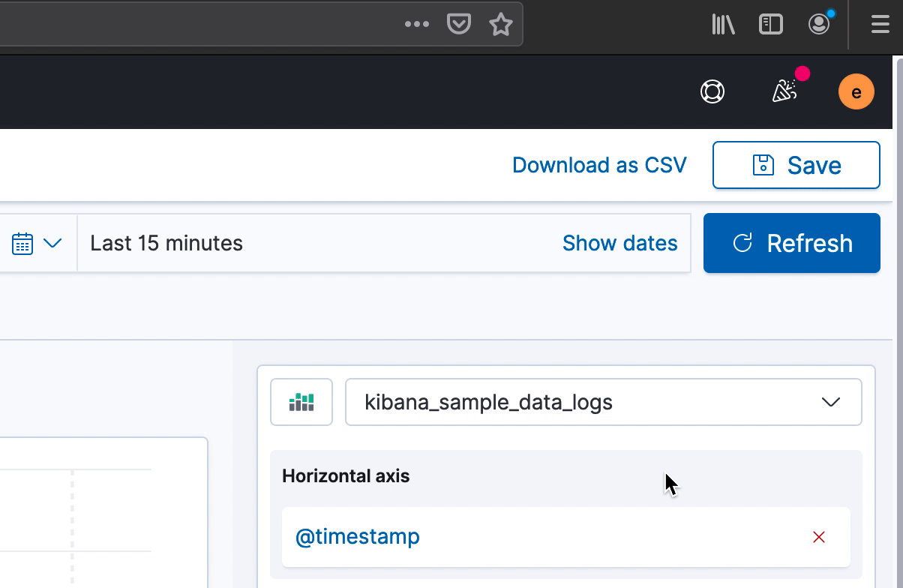Expand the kibana_sample_data_logs index dropdown
Image resolution: width=903 pixels, height=588 pixels.
click(x=603, y=402)
